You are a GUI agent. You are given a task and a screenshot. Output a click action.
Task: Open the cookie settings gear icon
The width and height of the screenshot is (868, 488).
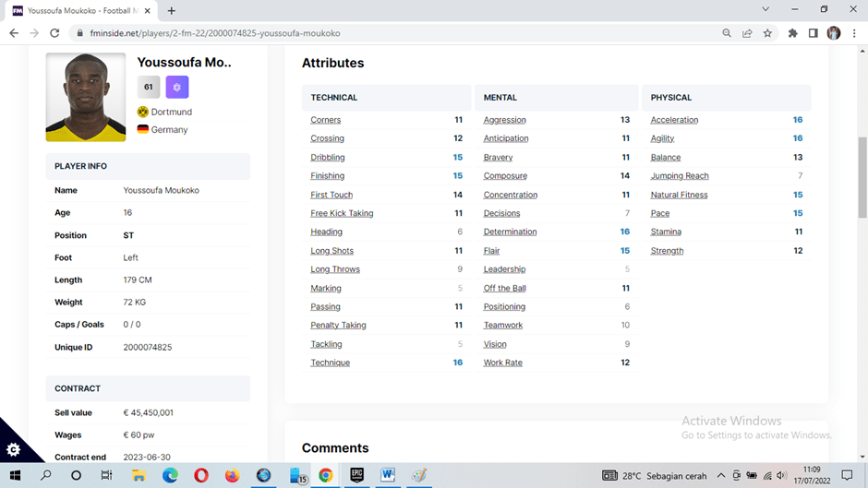click(13, 449)
